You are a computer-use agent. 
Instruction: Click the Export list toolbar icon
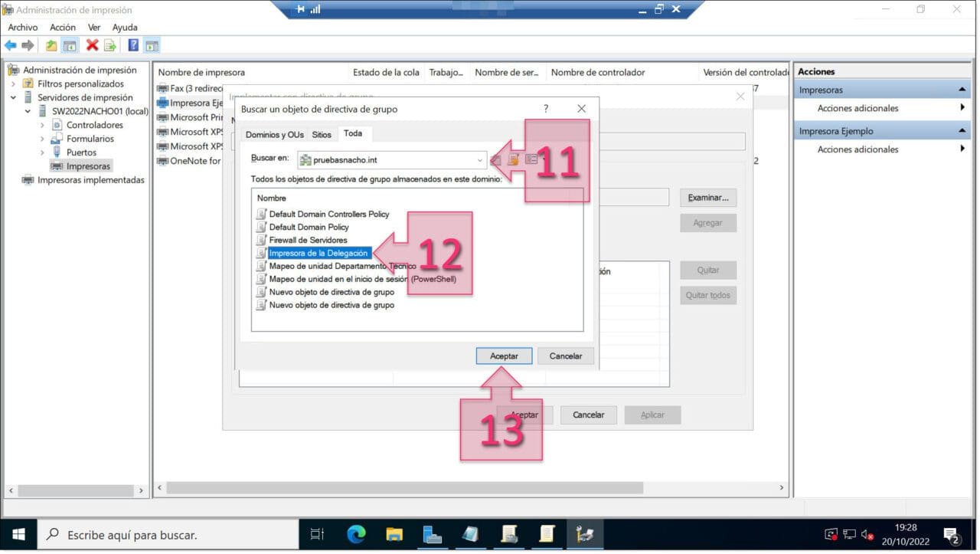(109, 45)
